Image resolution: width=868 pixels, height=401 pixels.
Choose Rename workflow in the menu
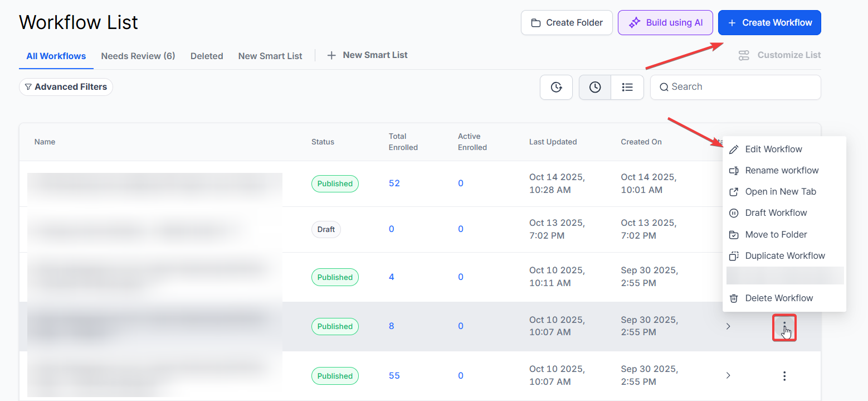(x=782, y=171)
